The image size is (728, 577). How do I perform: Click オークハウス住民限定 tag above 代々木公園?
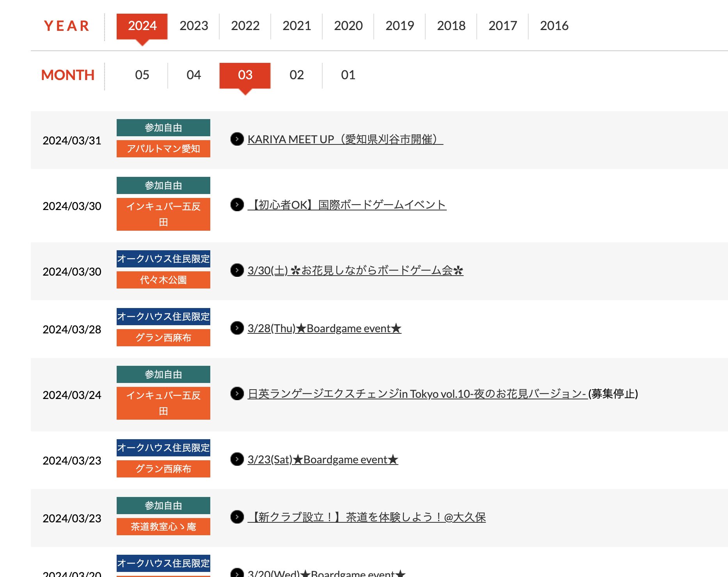point(163,259)
